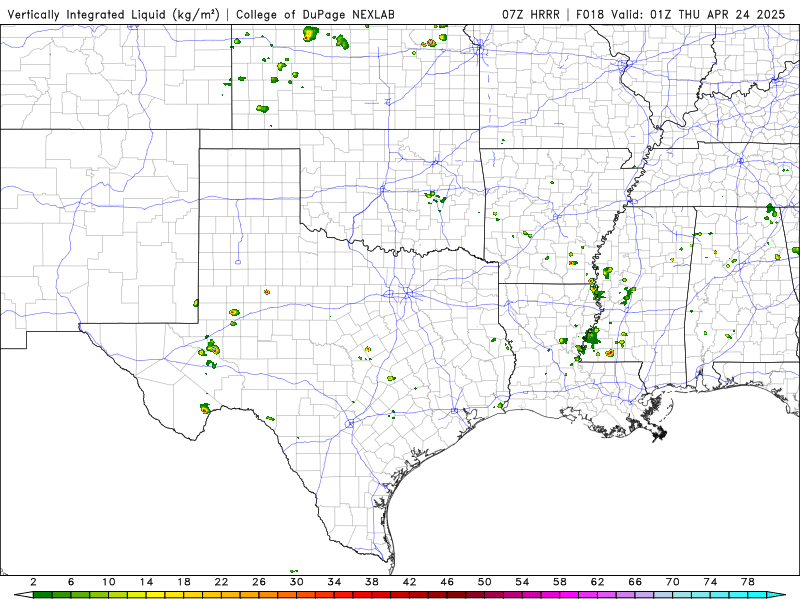Click the magenta swatch under legend value 58

point(569,595)
